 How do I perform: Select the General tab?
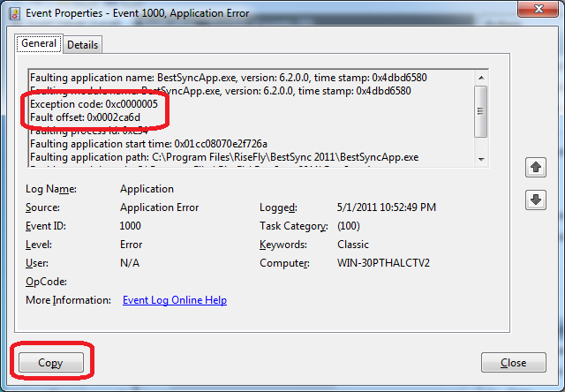[39, 43]
